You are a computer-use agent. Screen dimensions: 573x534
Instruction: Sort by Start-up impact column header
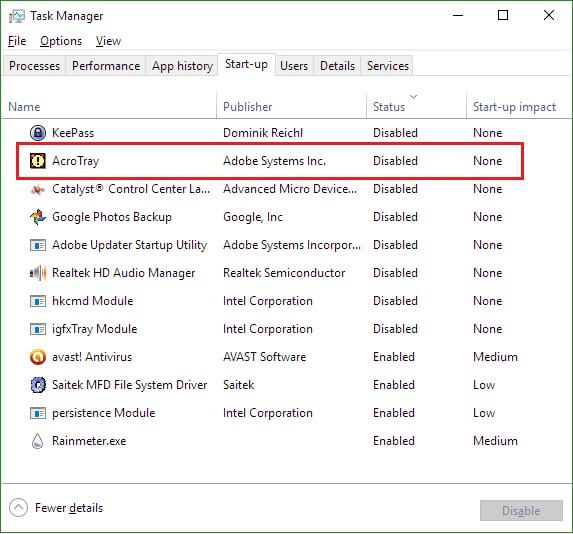pos(514,107)
